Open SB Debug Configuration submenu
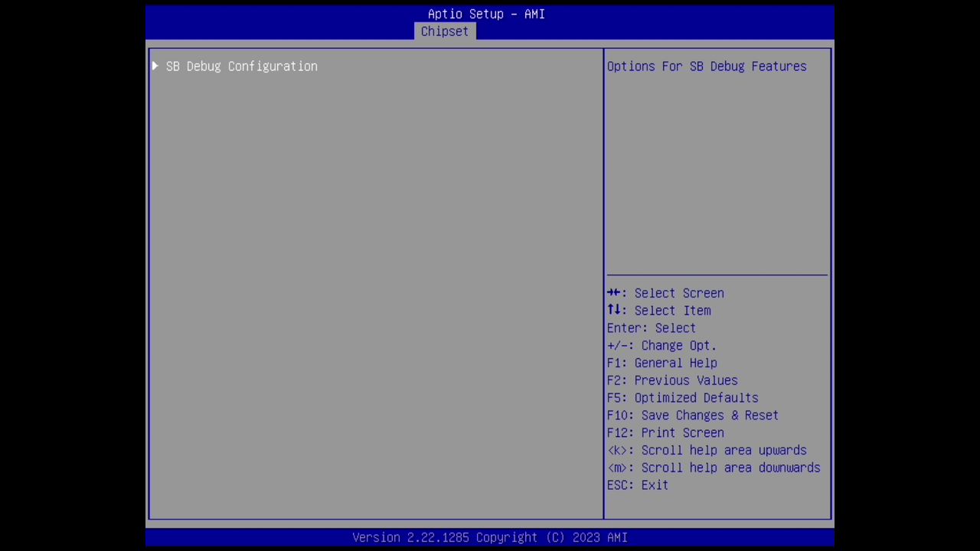The width and height of the screenshot is (980, 551). point(241,67)
